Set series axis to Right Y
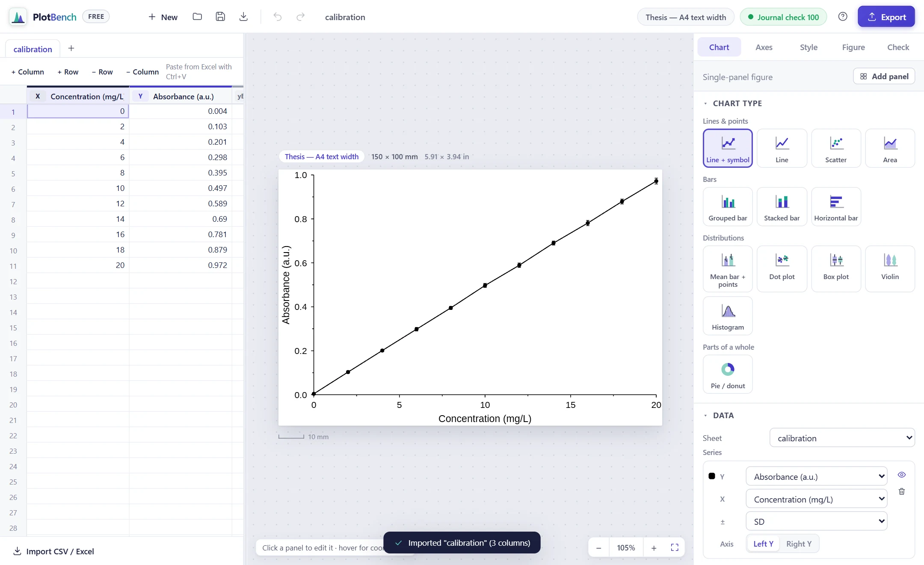Viewport: 924px width, 565px height. click(x=799, y=544)
